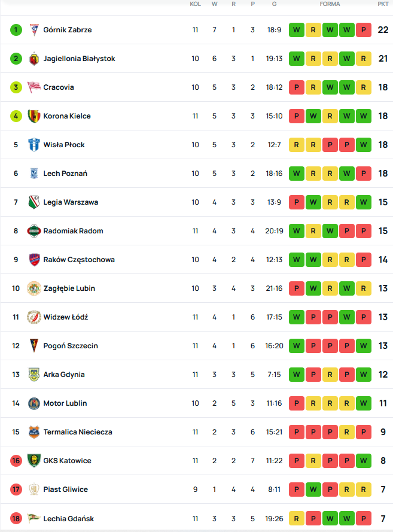
Task: Click the Korona Kielce team badge
Action: tap(34, 116)
